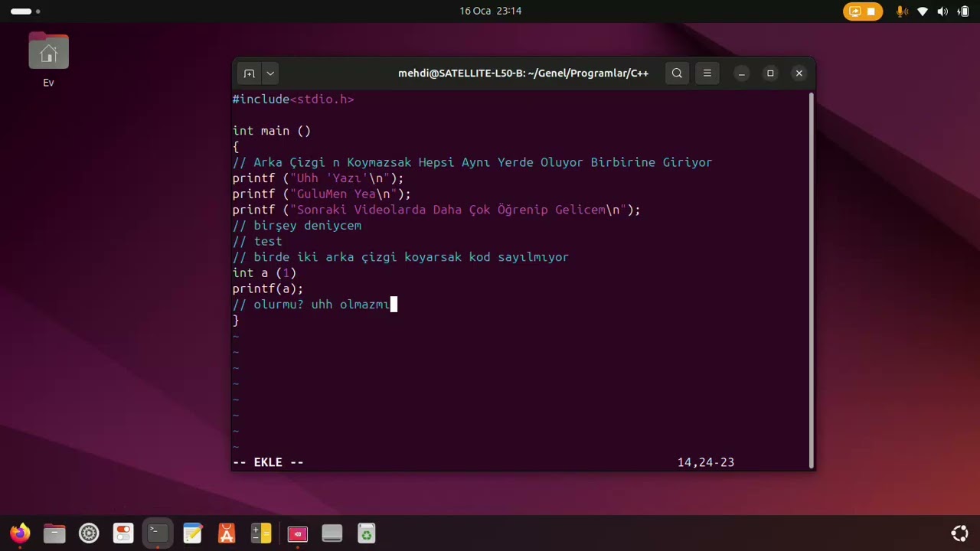Close the terminal window

(x=799, y=73)
